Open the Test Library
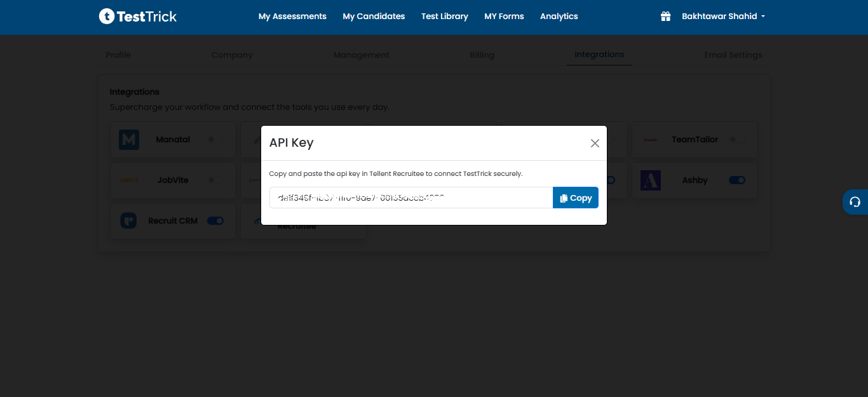The width and height of the screenshot is (868, 397). click(445, 17)
